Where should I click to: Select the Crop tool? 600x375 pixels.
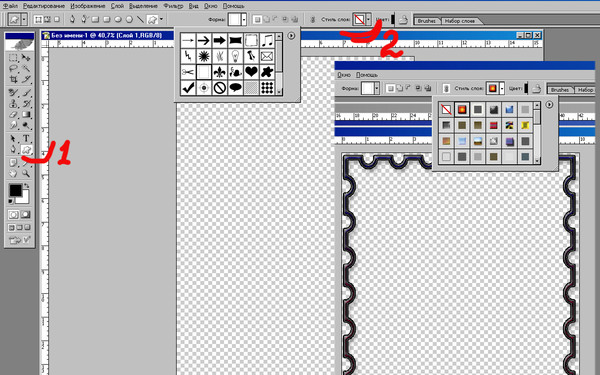click(13, 79)
